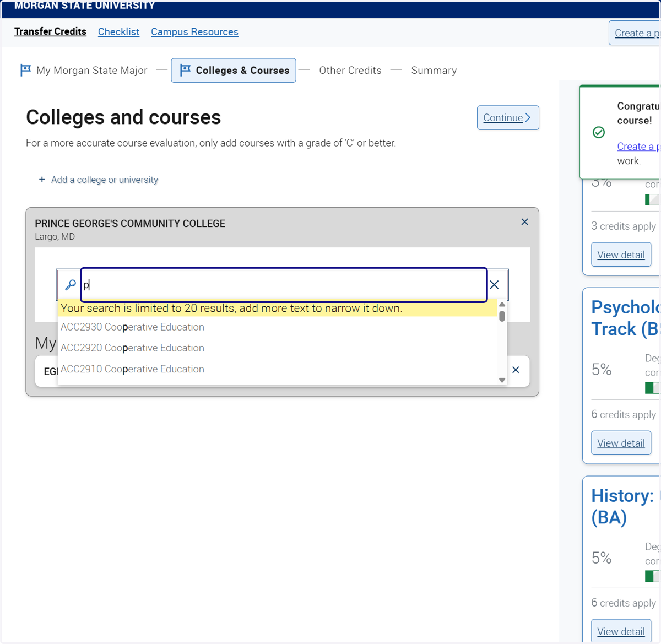Open the Campus Resources tab
This screenshot has width=661, height=644.
click(x=194, y=32)
